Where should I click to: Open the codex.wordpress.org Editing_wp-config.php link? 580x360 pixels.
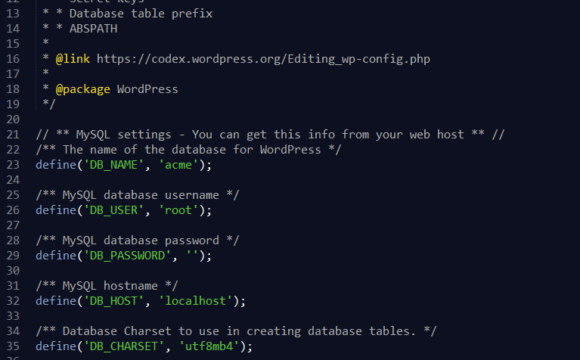263,59
